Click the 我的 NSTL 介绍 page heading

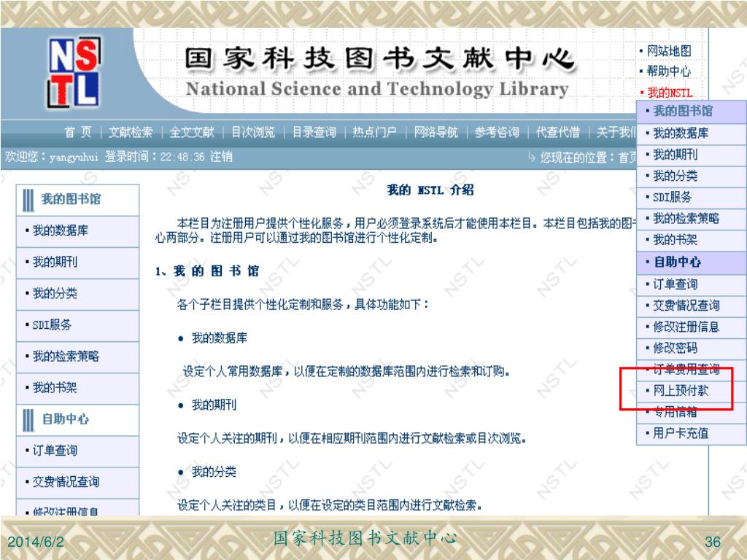tap(430, 190)
